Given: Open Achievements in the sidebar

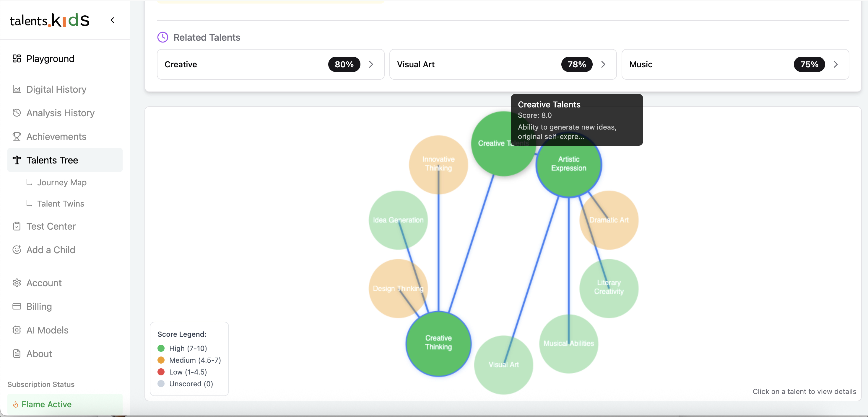Looking at the screenshot, I should coord(65,136).
